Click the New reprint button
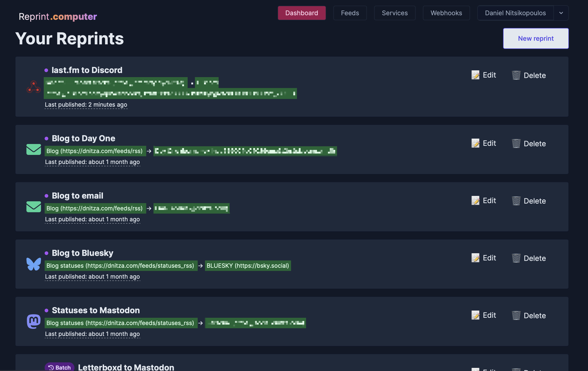Viewport: 588px width, 371px height. 536,38
